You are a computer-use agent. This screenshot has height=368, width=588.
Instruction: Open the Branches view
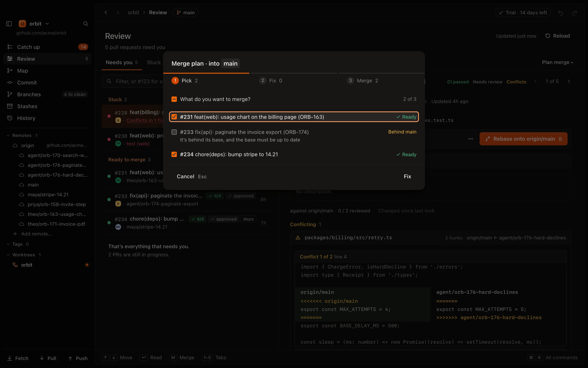point(47,94)
